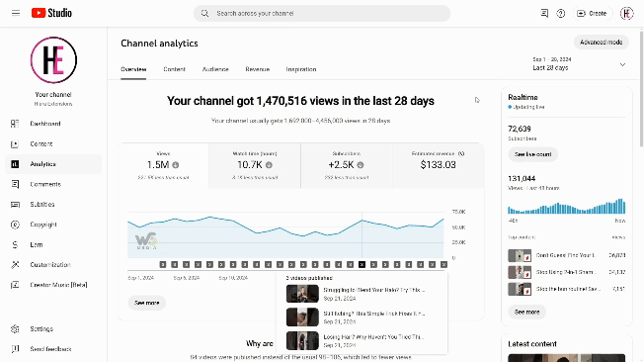Click the first video marker on the timeline
The height and width of the screenshot is (362, 644).
(163, 264)
